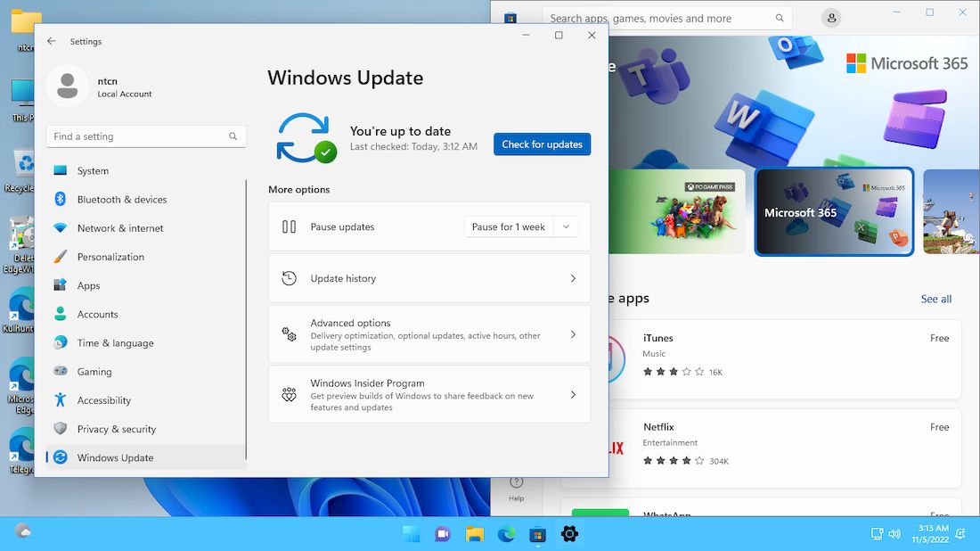The width and height of the screenshot is (980, 551).
Task: Click the Microsoft Store search box
Action: (667, 18)
